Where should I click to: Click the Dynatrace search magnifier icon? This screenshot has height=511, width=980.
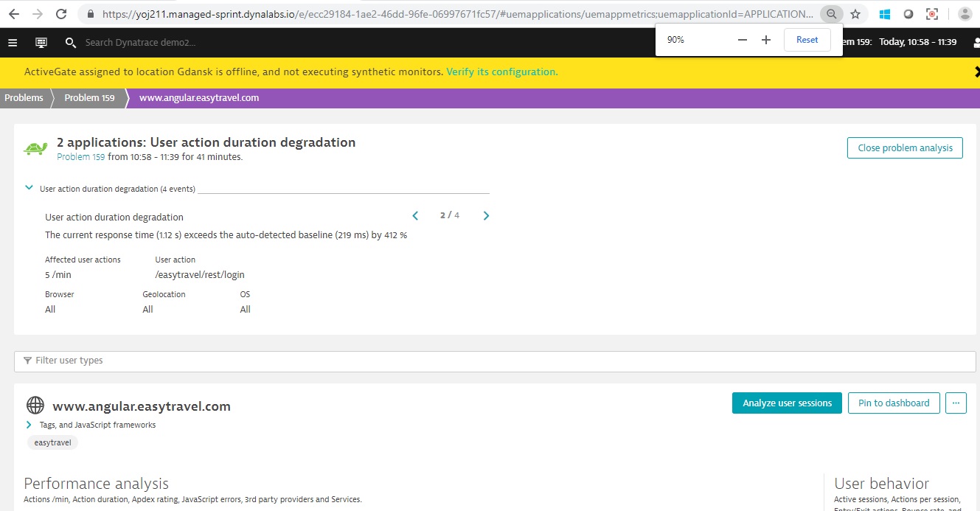pos(71,43)
